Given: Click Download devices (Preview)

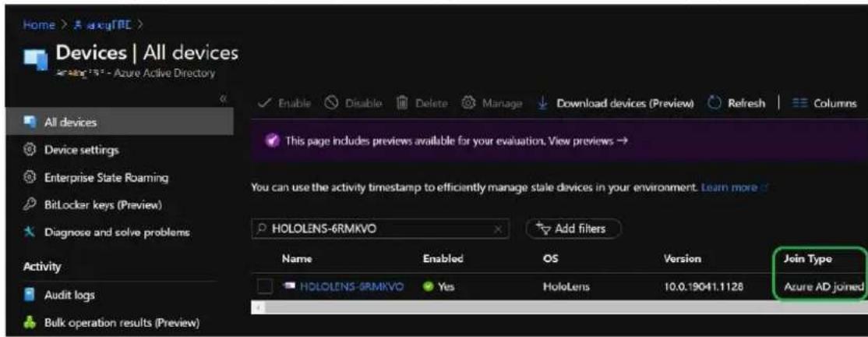Looking at the screenshot, I should [x=616, y=104].
